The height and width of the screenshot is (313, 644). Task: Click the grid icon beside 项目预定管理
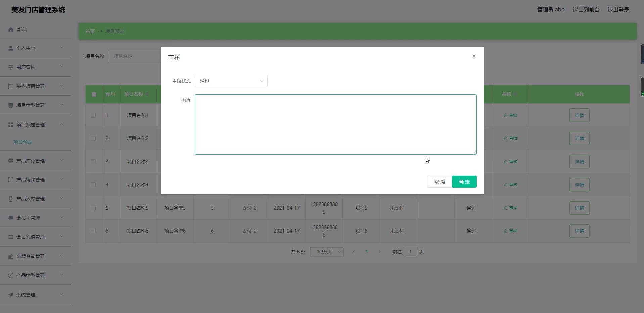[11, 125]
